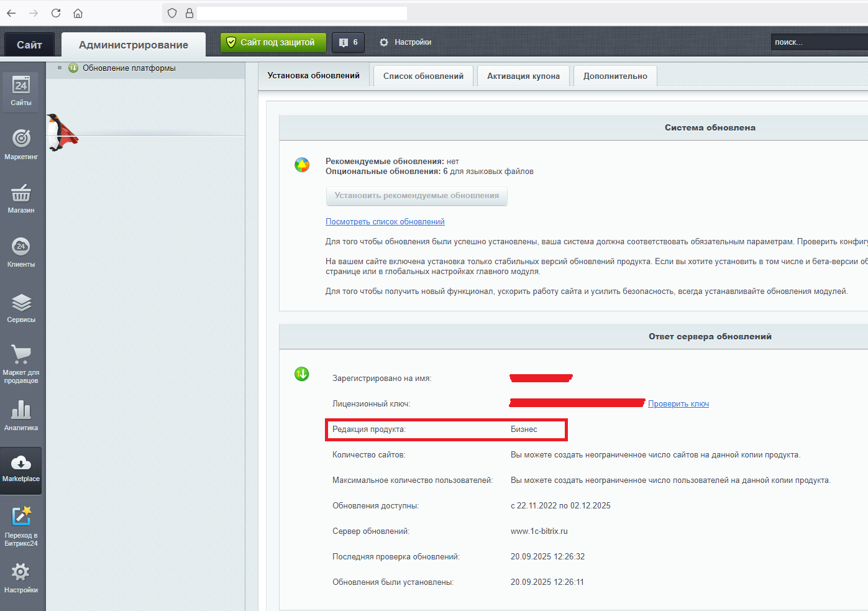The image size is (868, 611).
Task: Open the Сайты sidebar section
Action: (x=21, y=91)
